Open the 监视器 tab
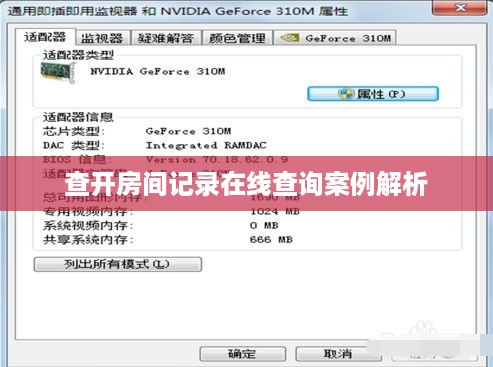 click(x=102, y=38)
